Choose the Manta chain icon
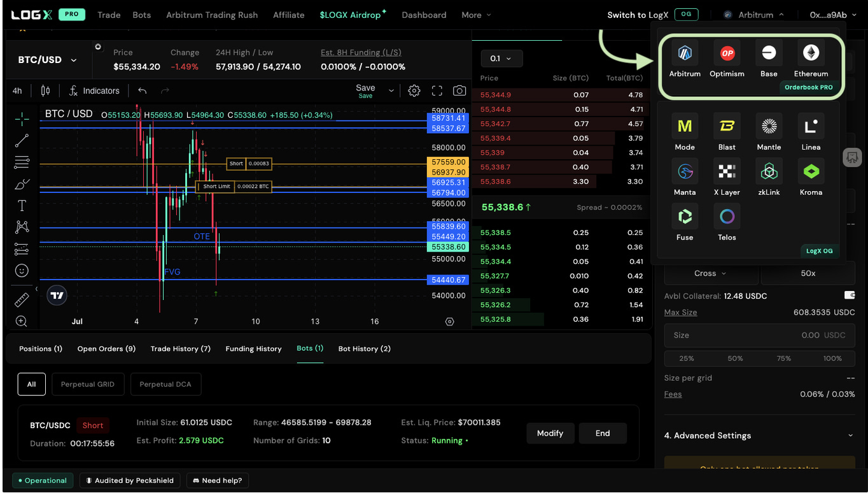 tap(685, 171)
